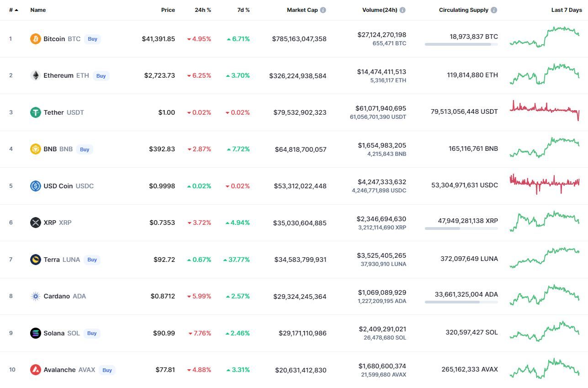Click the Solana coin logo
Viewport: 588px width, 388px height.
click(x=36, y=333)
